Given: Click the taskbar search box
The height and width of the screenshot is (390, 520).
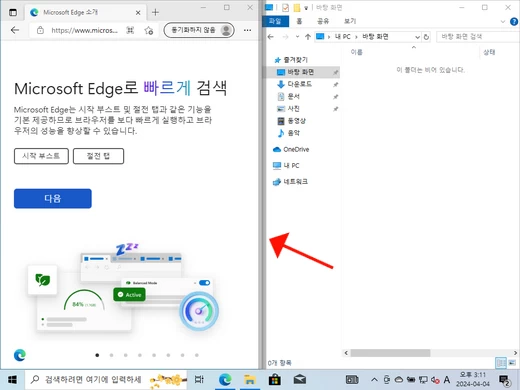Looking at the screenshot, I should click(106, 380).
